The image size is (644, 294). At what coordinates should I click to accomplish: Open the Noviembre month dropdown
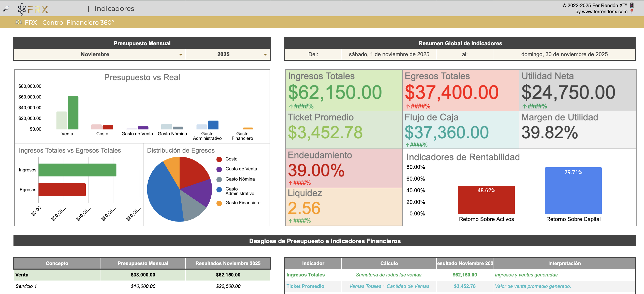[180, 54]
